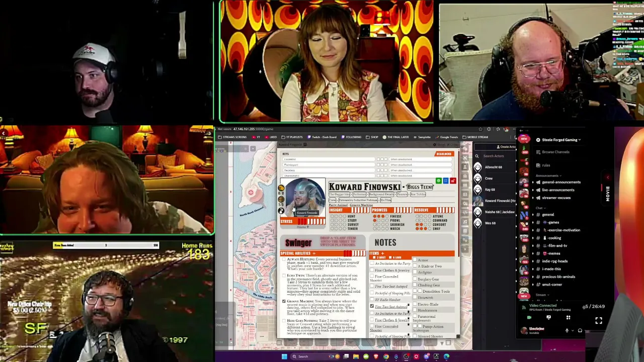The width and height of the screenshot is (644, 362).
Task: Click Discord screen share icon
Action: pyautogui.click(x=548, y=318)
